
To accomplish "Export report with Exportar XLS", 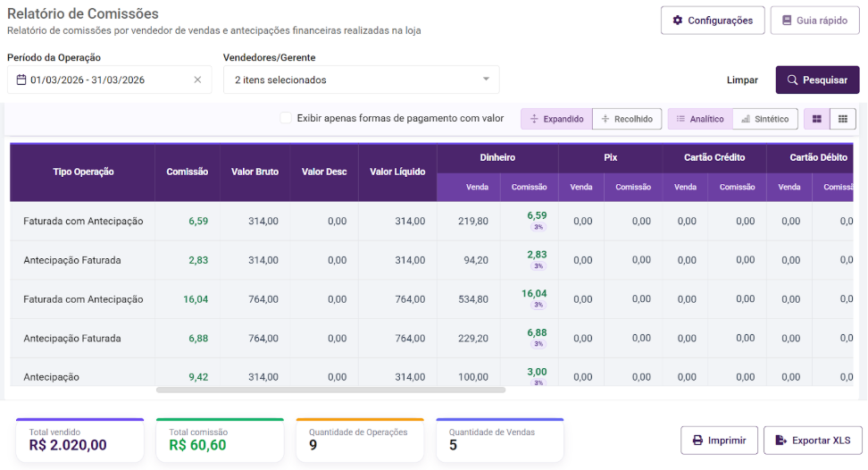I will coord(813,441).
